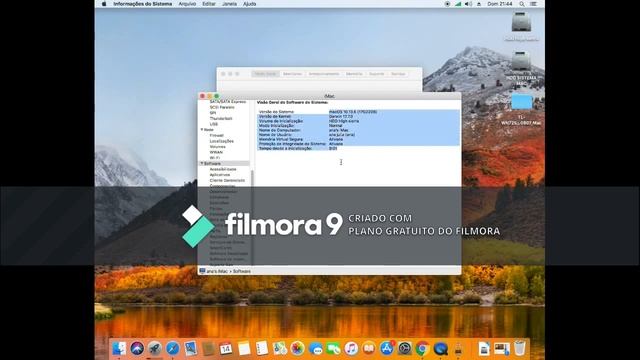Open Calendar icon showing 14
This screenshot has width=640, height=360.
pyautogui.click(x=226, y=348)
